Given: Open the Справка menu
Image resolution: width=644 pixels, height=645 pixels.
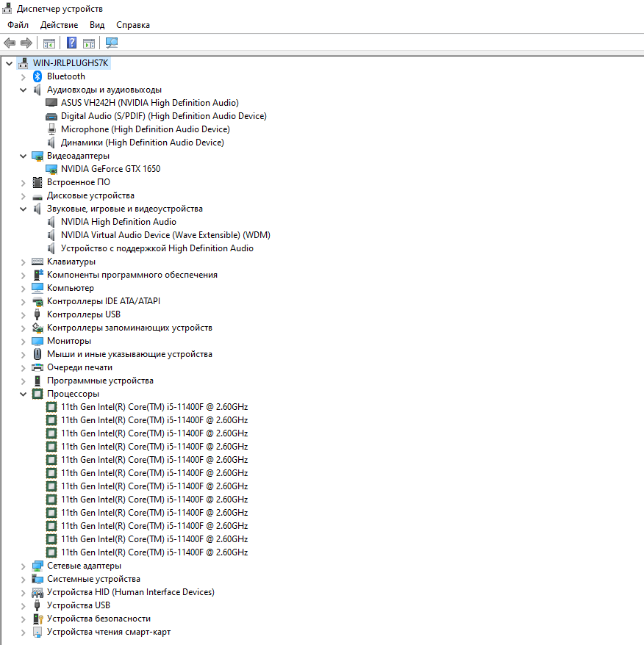Looking at the screenshot, I should pos(132,25).
